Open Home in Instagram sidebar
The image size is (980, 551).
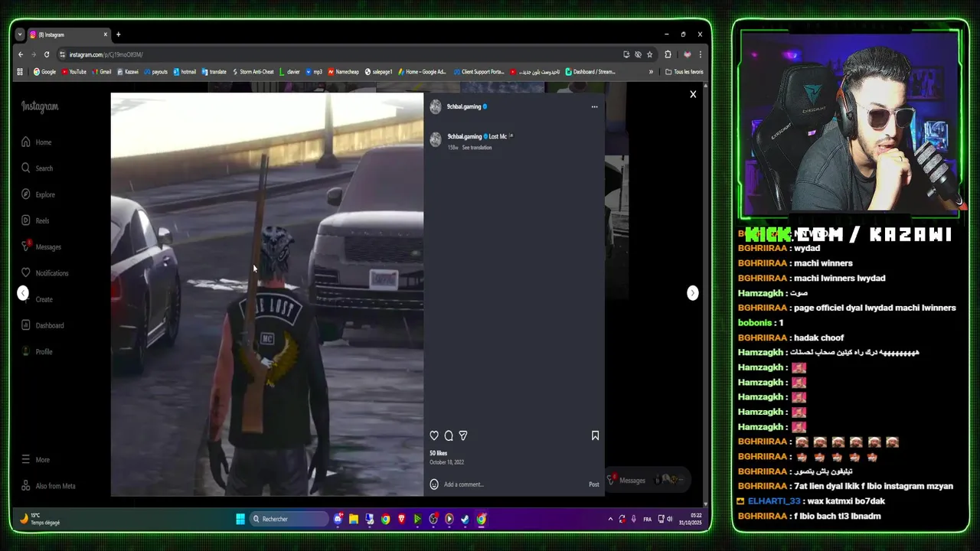(37, 142)
